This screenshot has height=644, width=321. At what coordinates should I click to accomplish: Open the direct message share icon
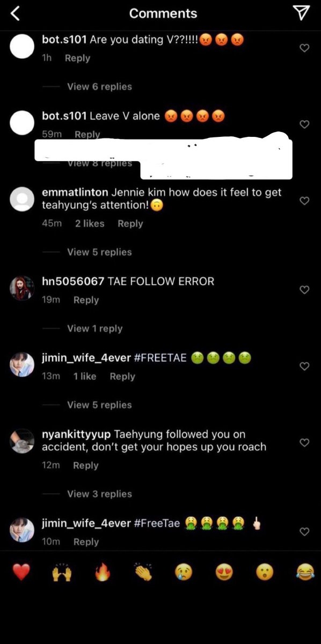(x=303, y=13)
